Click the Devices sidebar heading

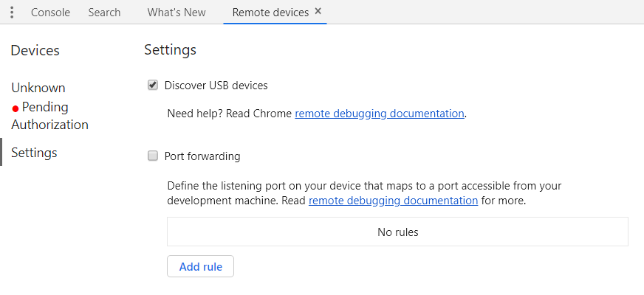click(x=35, y=50)
